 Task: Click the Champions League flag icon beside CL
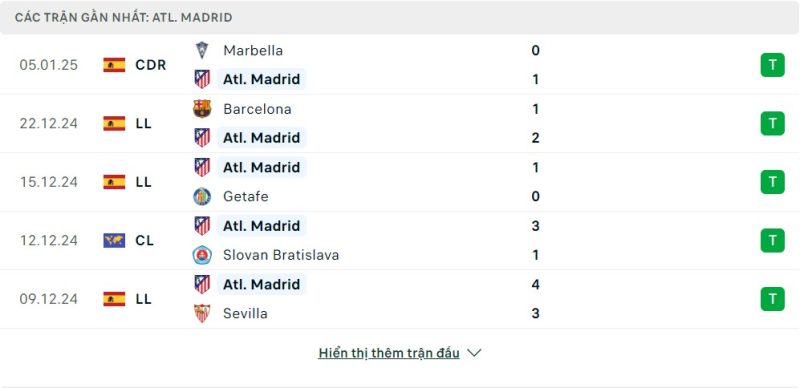click(x=114, y=240)
